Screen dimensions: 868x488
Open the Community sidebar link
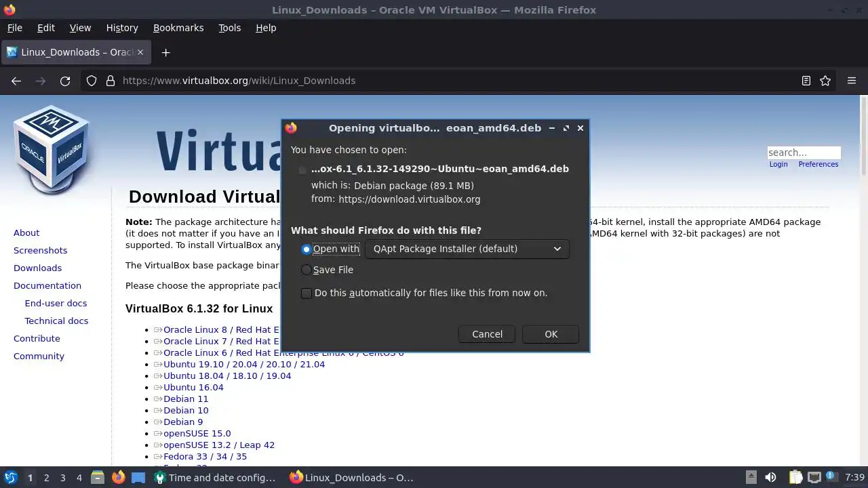[x=39, y=356]
